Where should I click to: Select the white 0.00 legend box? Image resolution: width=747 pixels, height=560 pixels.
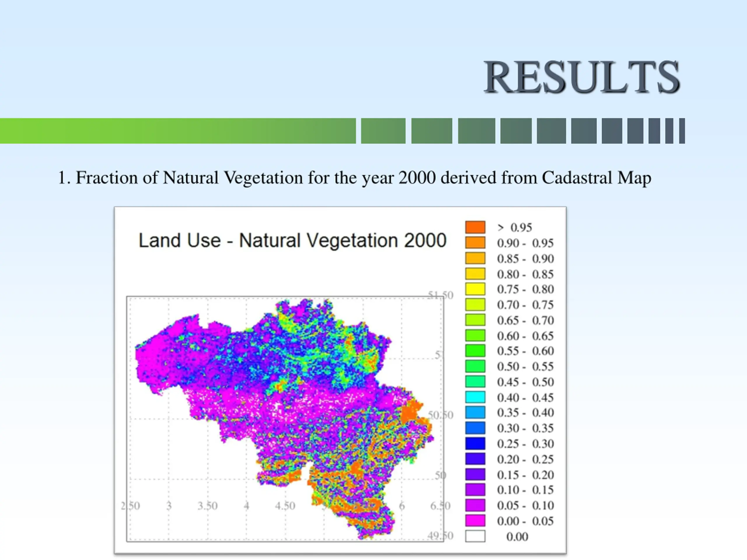475,536
